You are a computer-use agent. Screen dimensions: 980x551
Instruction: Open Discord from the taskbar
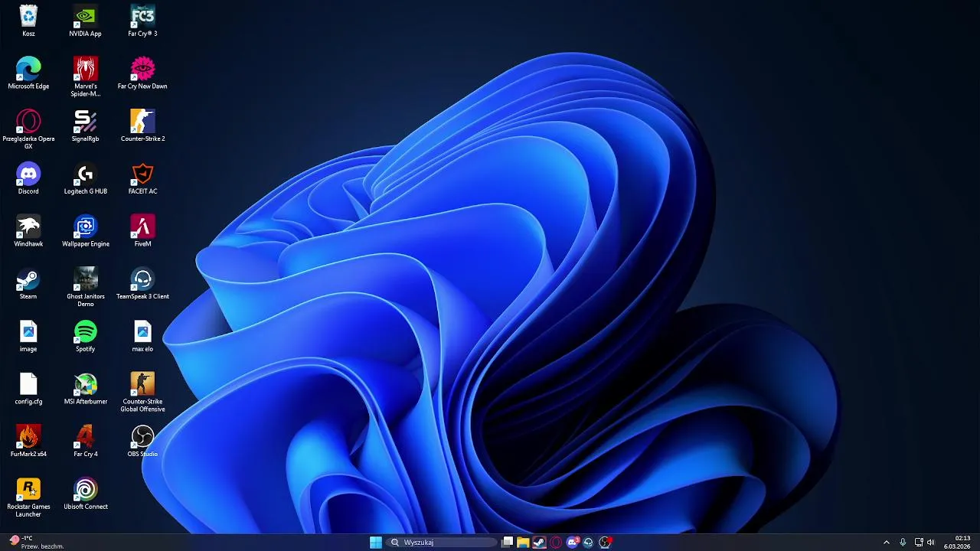click(x=572, y=543)
